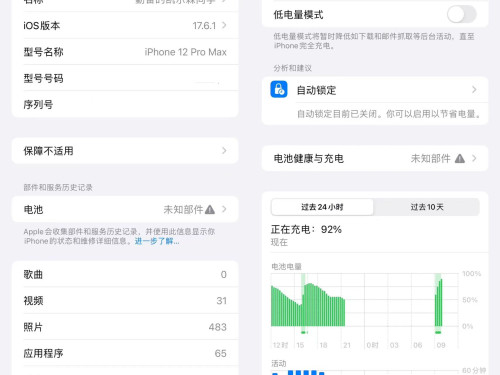Tap the 自动锁定 suggestion title
This screenshot has height=375, width=500.
(316, 90)
